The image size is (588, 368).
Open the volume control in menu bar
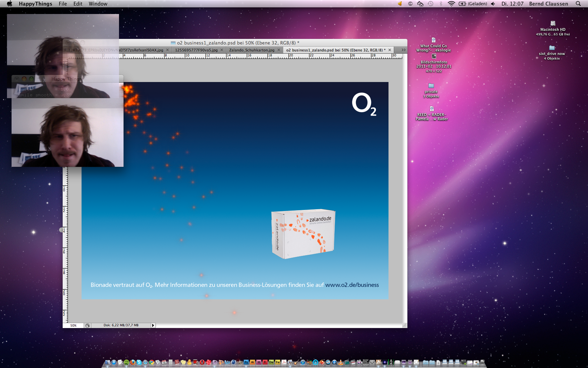pyautogui.click(x=493, y=4)
